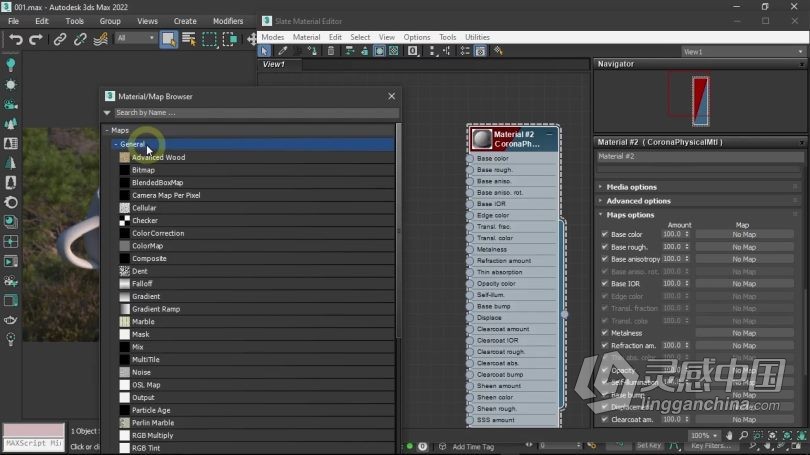810x455 pixels.
Task: Click the Undo arrow icon
Action: [16, 39]
